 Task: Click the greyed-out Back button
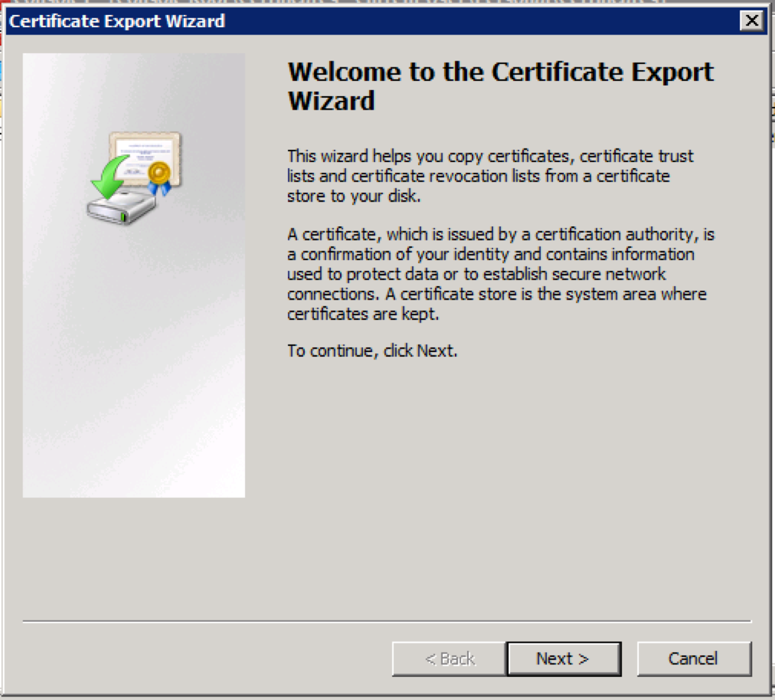tap(449, 658)
